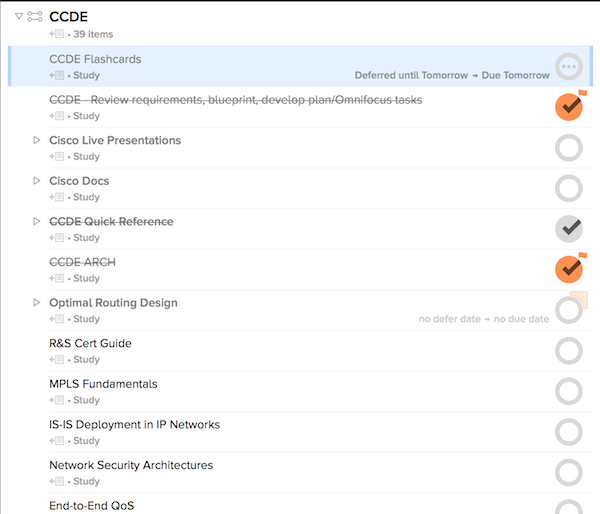
Task: Select Network Security Architectures title
Action: click(x=131, y=465)
